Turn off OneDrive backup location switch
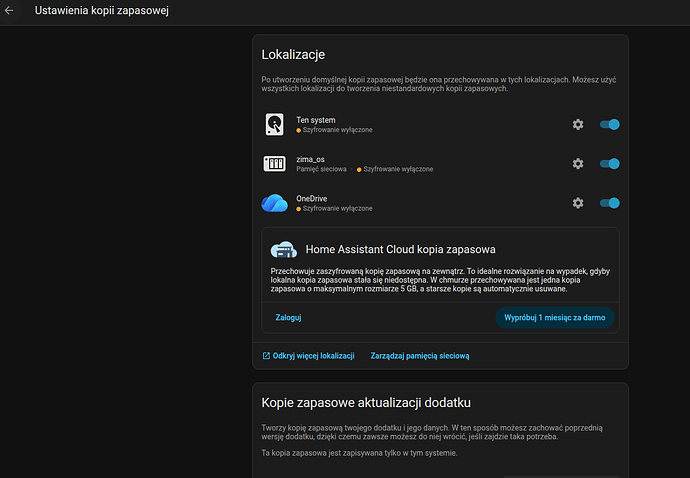The height and width of the screenshot is (478, 690). 609,203
